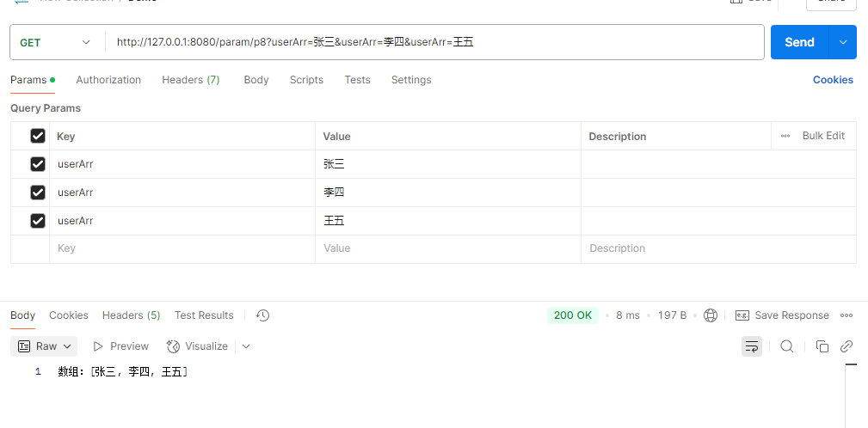The width and height of the screenshot is (868, 428).
Task: Click the network globe icon
Action: 711,315
